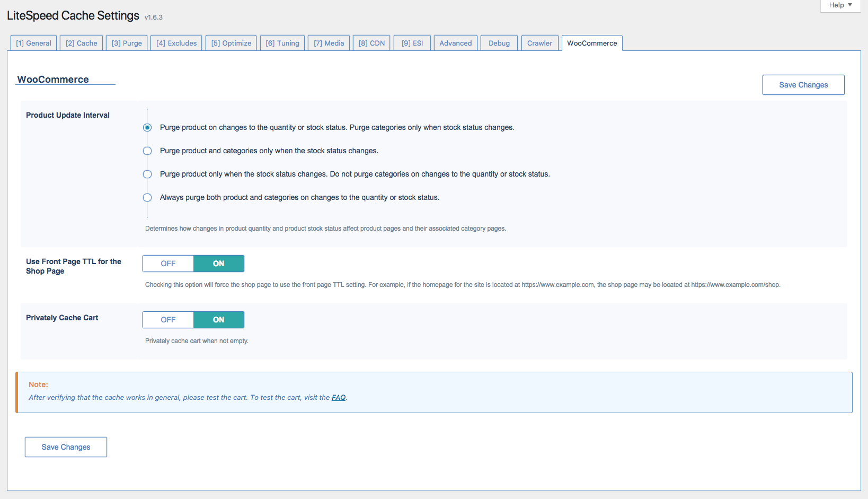This screenshot has height=499, width=868.
Task: Choose purge product only when stock status changes
Action: [147, 174]
